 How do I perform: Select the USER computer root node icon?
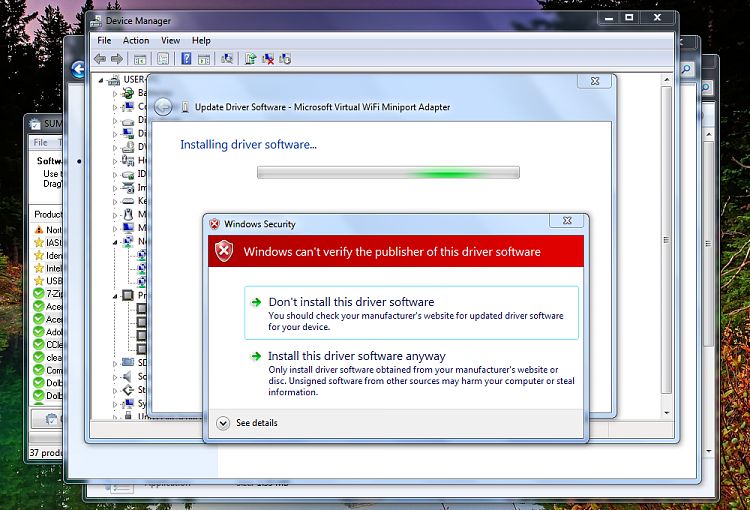pos(114,79)
